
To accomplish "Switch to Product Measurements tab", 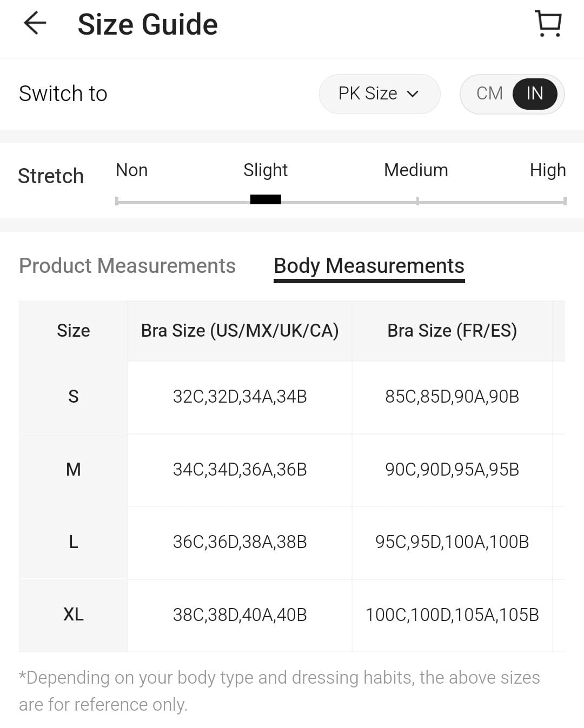I will click(127, 266).
